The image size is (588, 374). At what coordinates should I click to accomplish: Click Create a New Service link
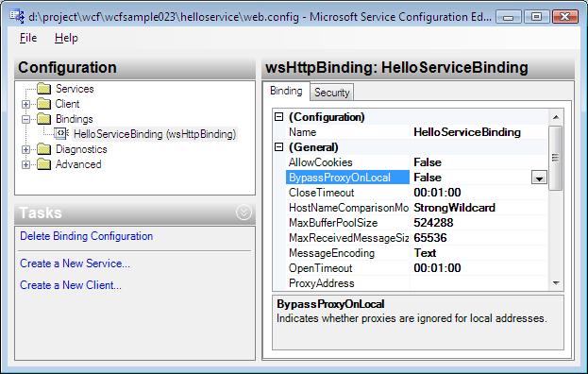(x=75, y=263)
